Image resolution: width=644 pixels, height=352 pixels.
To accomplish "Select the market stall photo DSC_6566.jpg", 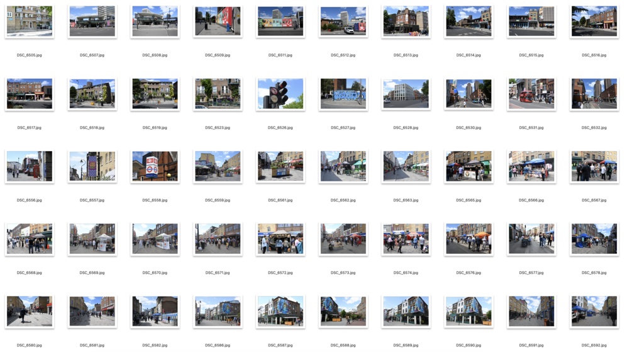I will (x=531, y=166).
